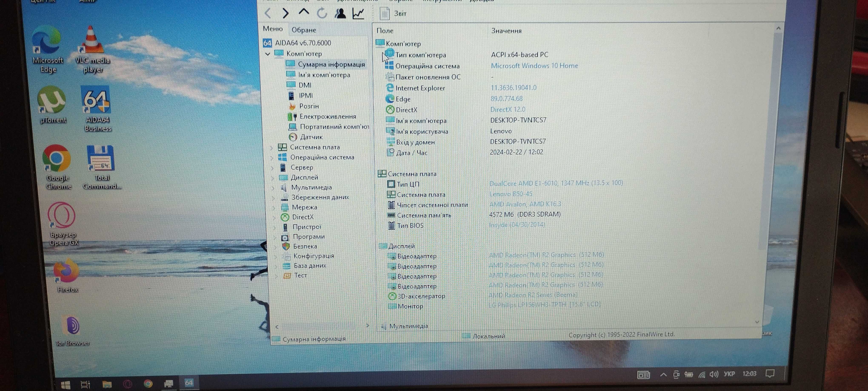Click the Тип комп'ютера row
Screen dimensions: 868x391
click(467, 55)
